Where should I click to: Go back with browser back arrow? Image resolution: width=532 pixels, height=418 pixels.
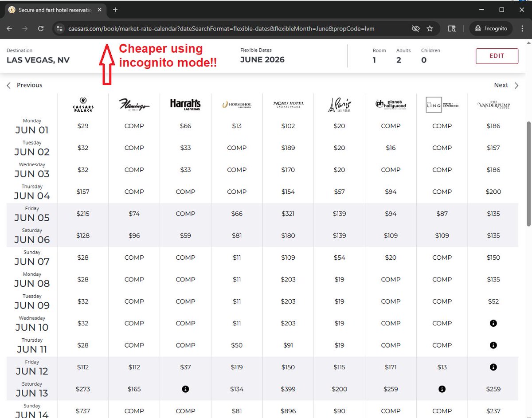click(9, 28)
